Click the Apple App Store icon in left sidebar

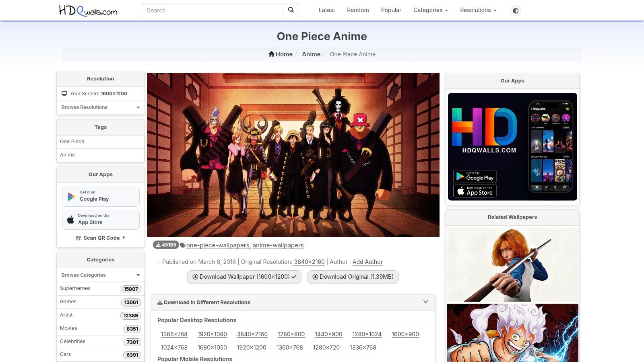70,220
